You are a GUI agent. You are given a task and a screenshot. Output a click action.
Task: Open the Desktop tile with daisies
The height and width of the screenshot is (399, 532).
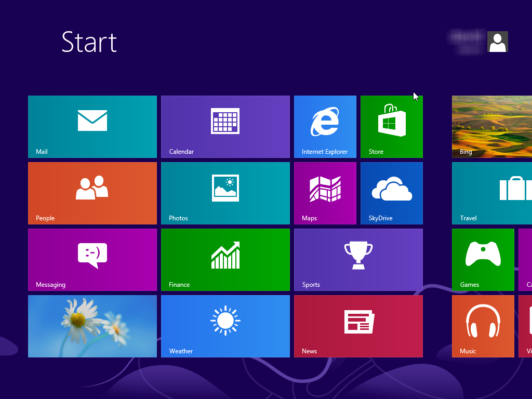point(92,326)
